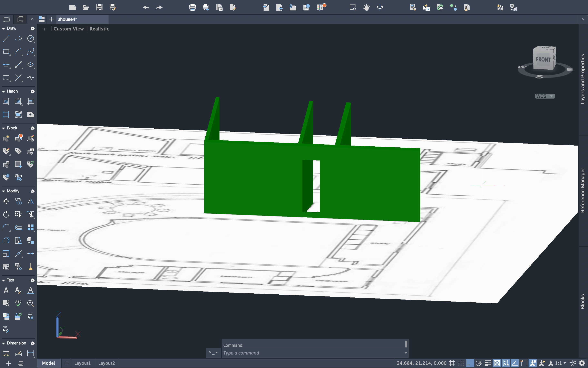Open the WCS coordinate system dropdown
The image size is (588, 368).
pos(545,96)
